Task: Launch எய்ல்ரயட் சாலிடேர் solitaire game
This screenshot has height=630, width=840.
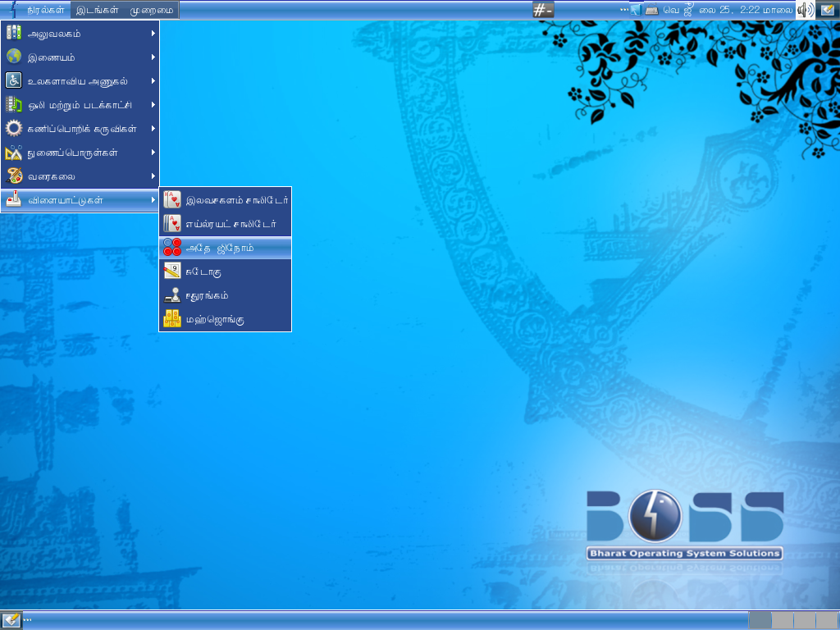Action: (226, 223)
